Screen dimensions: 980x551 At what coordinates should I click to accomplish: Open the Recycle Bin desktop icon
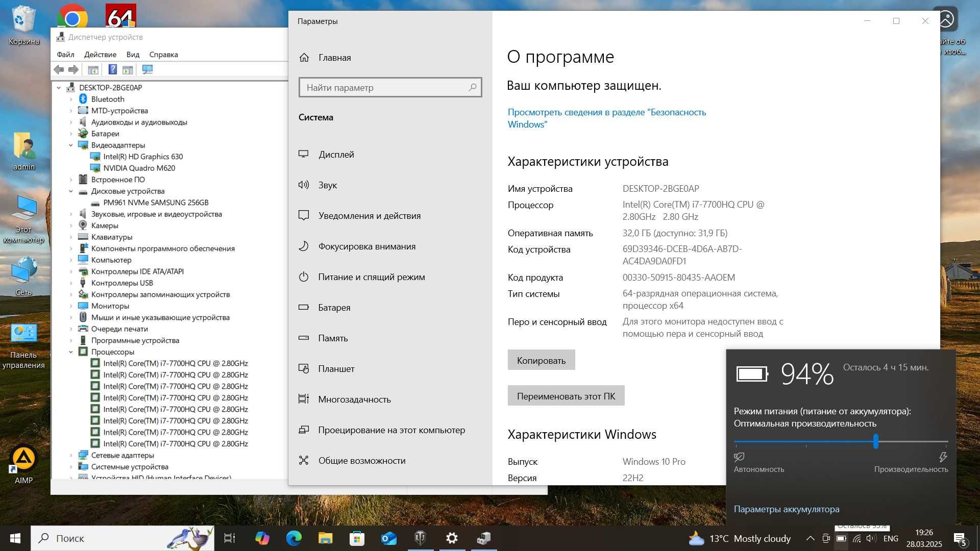click(23, 25)
